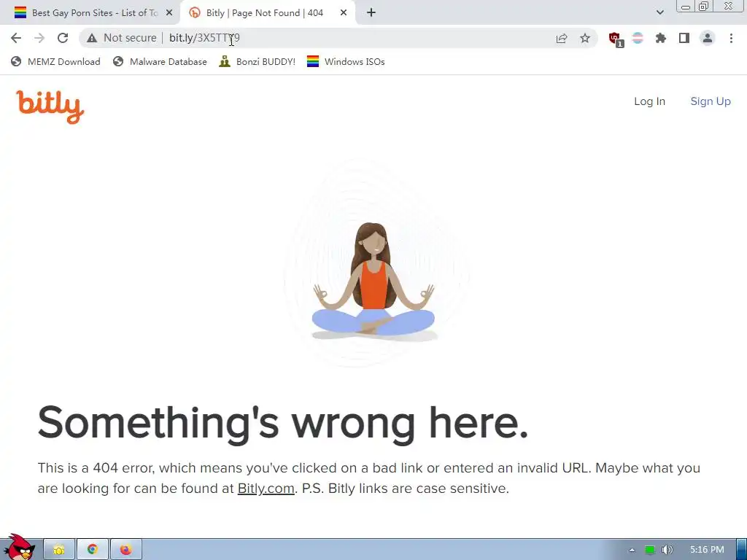Click the Chrome taskbar icon
The width and height of the screenshot is (747, 560).
click(x=93, y=550)
